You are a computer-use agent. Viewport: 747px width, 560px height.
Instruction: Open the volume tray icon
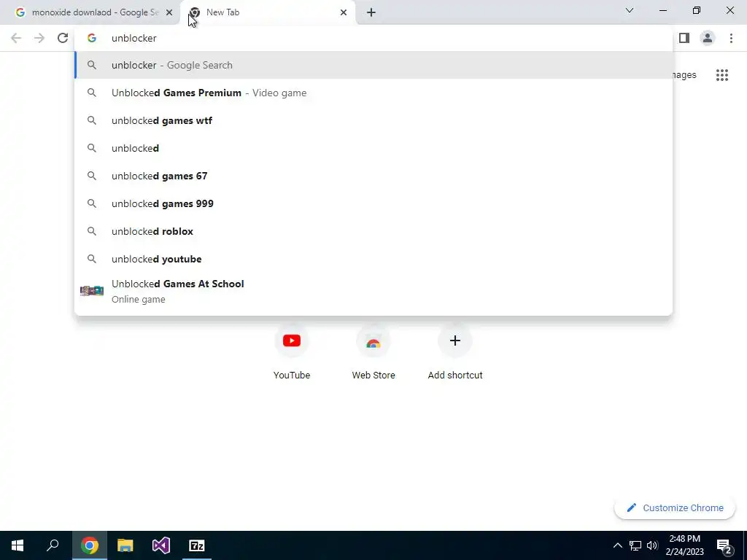click(652, 545)
